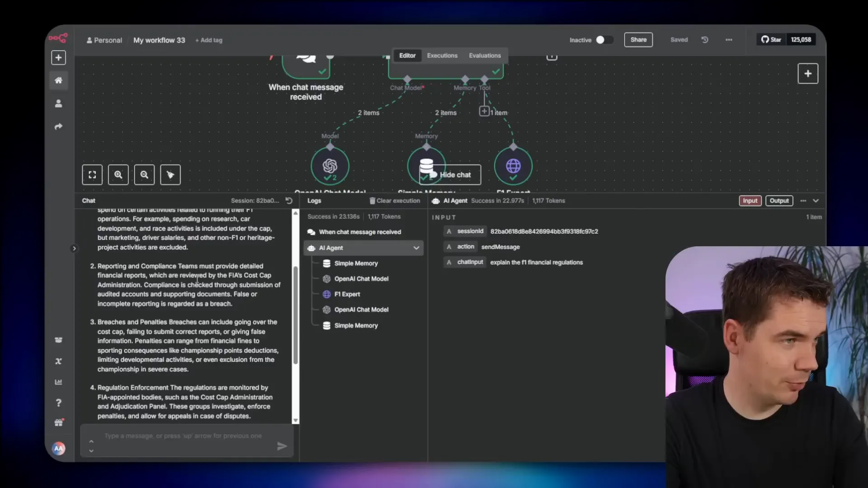
Task: Switch to the Executions tab
Action: (x=442, y=56)
